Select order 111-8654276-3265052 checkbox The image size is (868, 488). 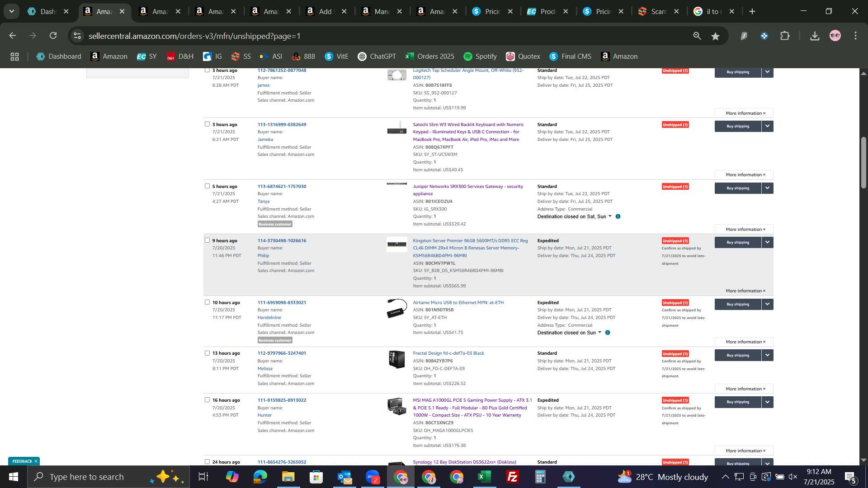[207, 462]
